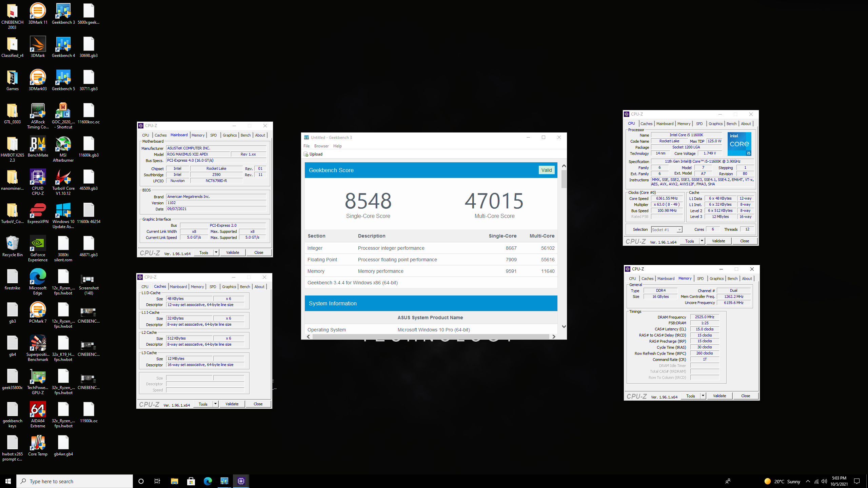The height and width of the screenshot is (488, 868).
Task: Open the BenchMate desktop icon
Action: click(x=38, y=147)
